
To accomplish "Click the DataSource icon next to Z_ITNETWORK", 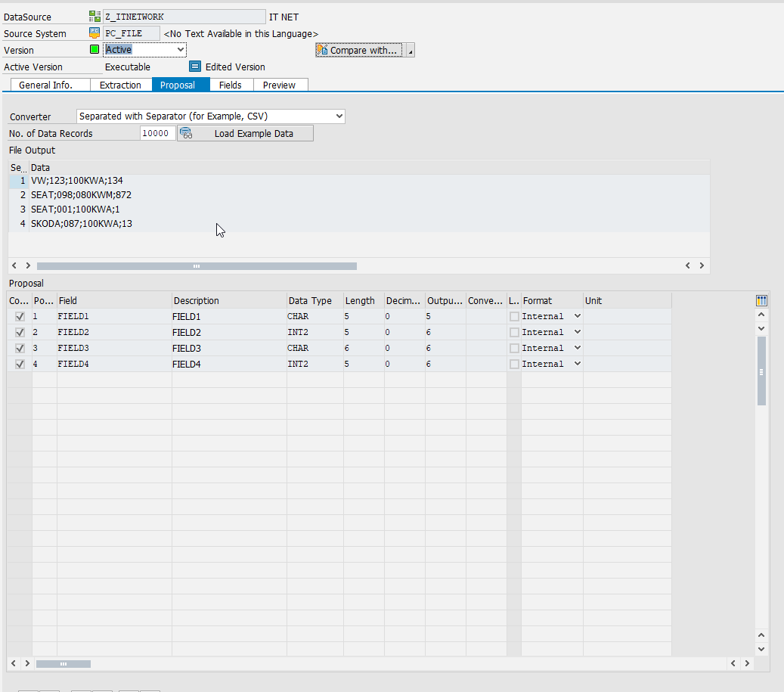I will [x=95, y=17].
